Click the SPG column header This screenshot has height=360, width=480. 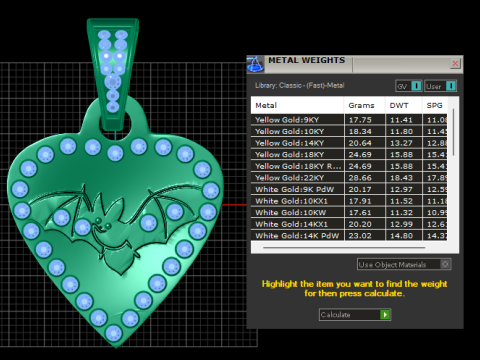pyautogui.click(x=435, y=105)
